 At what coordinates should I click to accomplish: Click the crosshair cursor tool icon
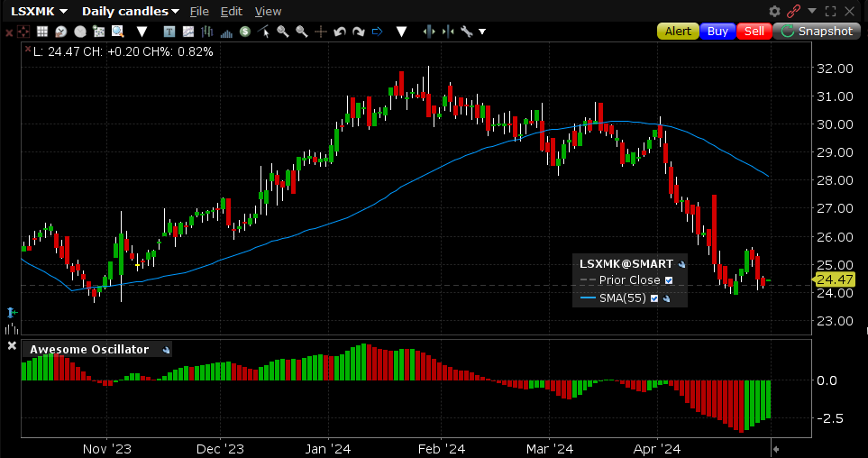click(320, 32)
